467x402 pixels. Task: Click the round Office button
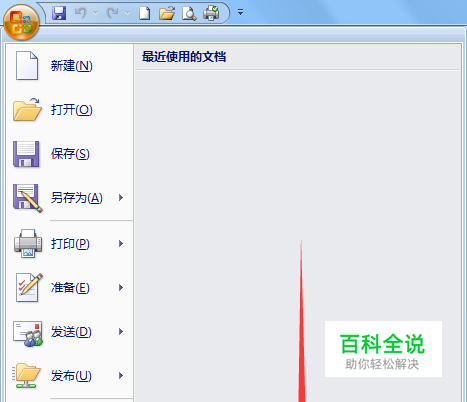[x=21, y=22]
